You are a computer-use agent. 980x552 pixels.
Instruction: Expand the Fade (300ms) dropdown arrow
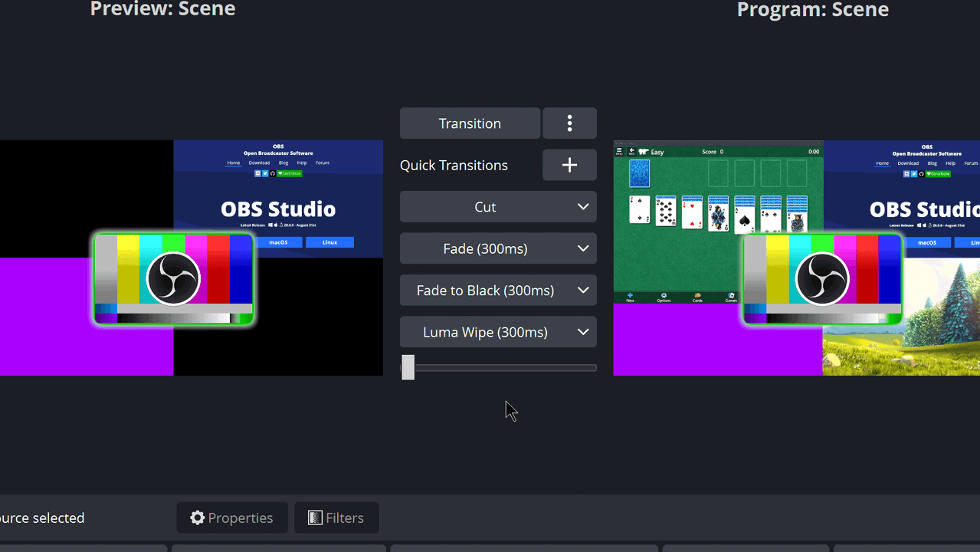pos(582,248)
